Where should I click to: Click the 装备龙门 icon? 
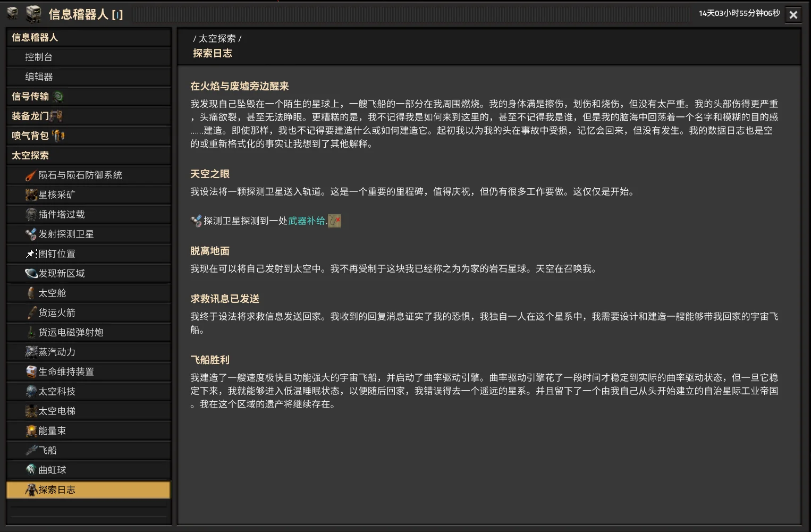click(56, 116)
